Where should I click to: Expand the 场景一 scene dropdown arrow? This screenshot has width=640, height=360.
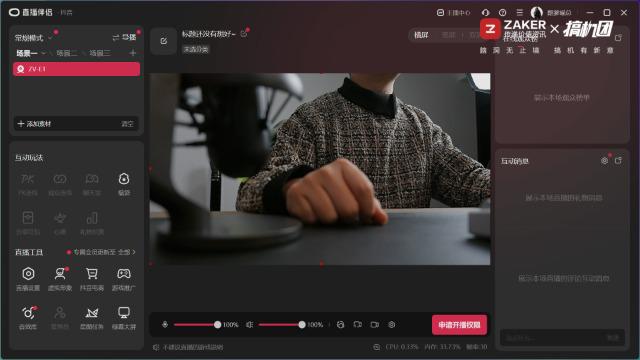pyautogui.click(x=43, y=53)
